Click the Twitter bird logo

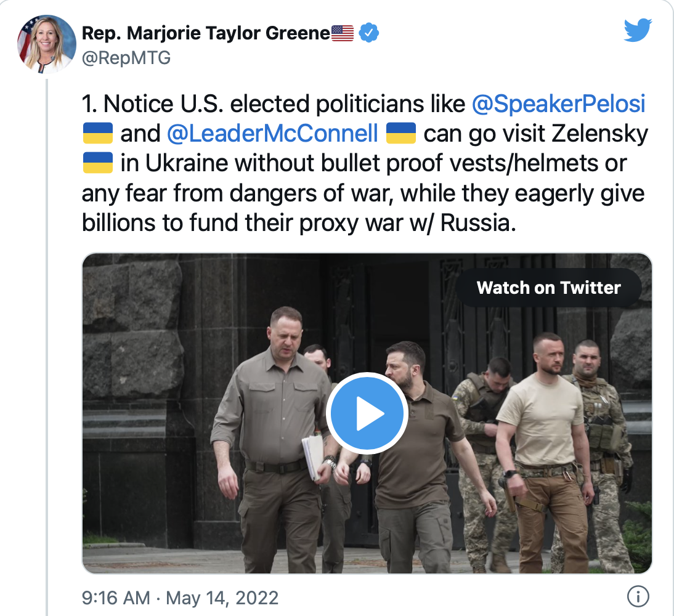pos(638,30)
